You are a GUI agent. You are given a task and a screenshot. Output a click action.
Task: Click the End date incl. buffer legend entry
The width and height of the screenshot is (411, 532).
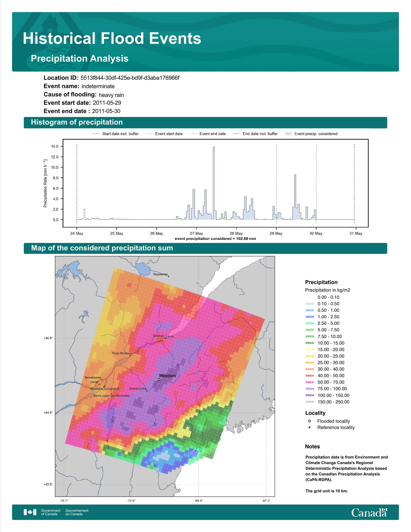[x=256, y=134]
